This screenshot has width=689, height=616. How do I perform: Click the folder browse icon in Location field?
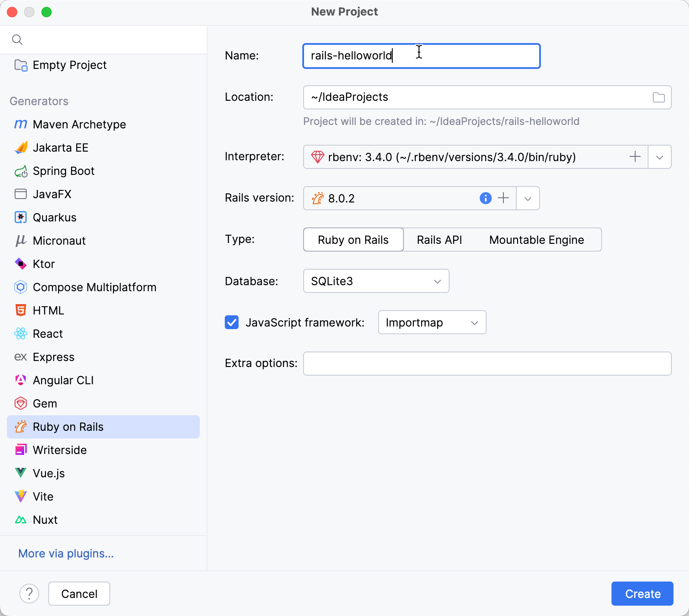(x=658, y=97)
